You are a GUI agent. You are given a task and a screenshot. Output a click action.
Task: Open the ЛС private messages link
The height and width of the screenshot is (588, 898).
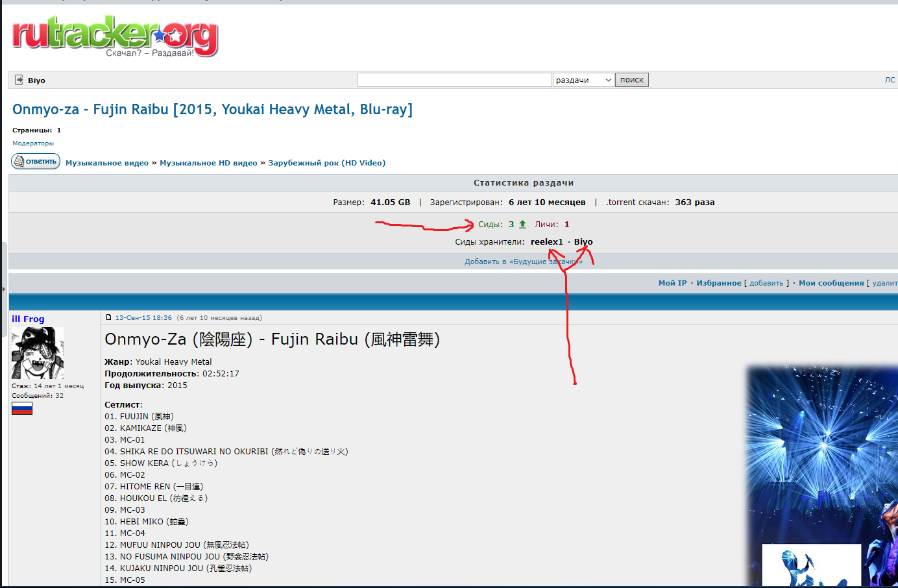click(x=890, y=80)
